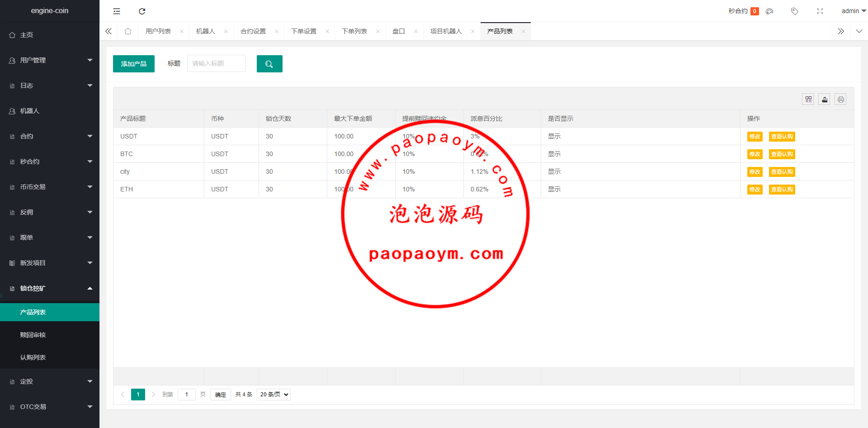This screenshot has width=868, height=428.
Task: Close the 下单设置 tab
Action: pyautogui.click(x=327, y=31)
